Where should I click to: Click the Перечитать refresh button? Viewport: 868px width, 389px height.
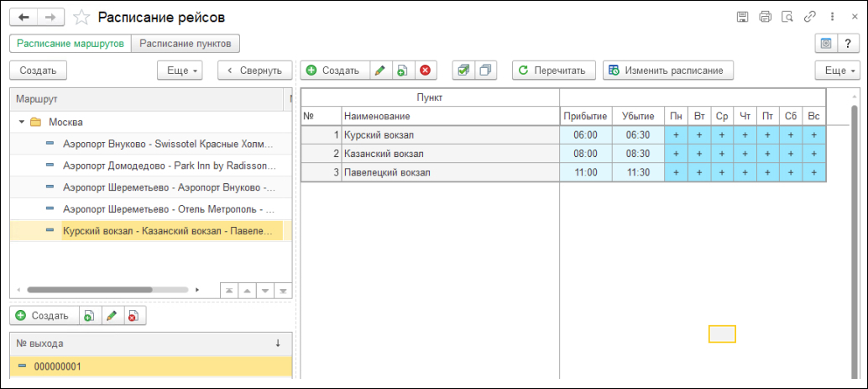click(x=553, y=71)
